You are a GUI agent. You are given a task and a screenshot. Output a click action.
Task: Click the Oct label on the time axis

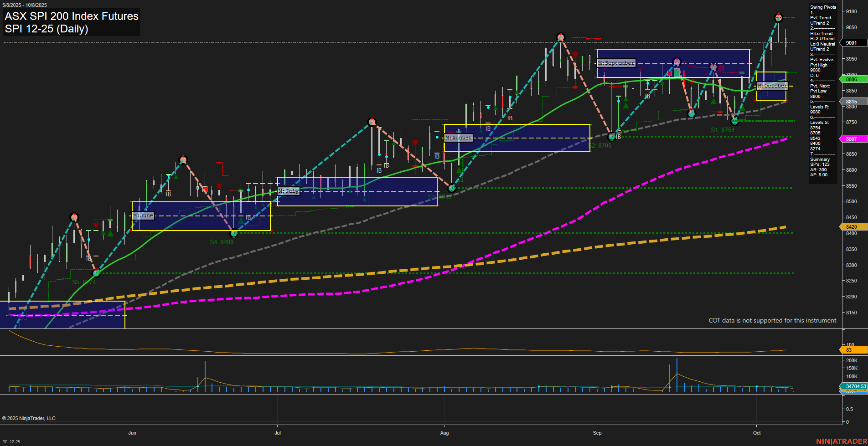tap(757, 433)
